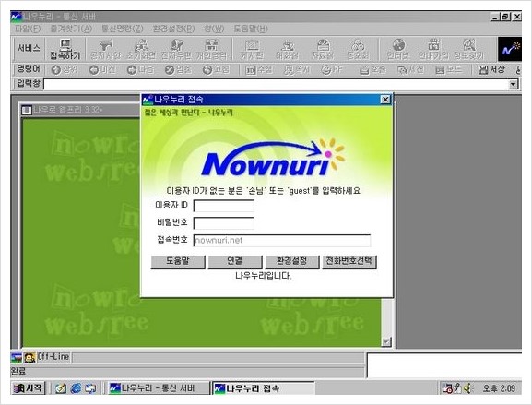Open the 대화실 chat room icon
Viewport: 532px width, 405px height.
click(x=287, y=49)
